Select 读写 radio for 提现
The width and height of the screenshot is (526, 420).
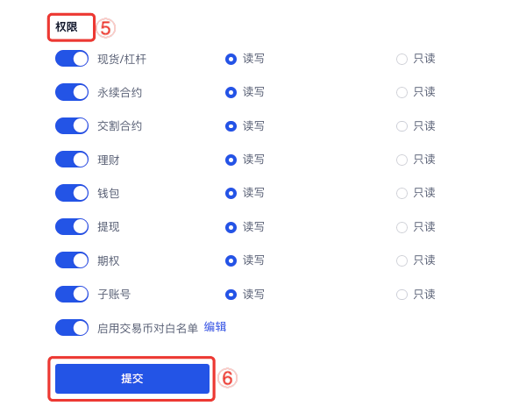pos(231,227)
